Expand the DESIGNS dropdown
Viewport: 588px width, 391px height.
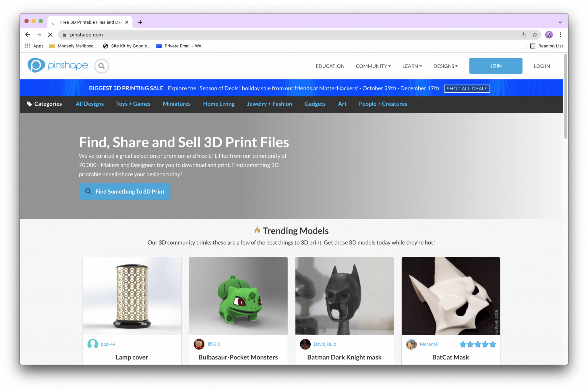(446, 66)
